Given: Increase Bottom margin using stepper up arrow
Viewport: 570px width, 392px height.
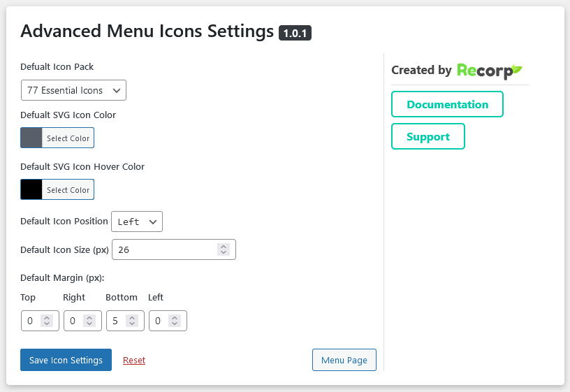Looking at the screenshot, I should point(132,317).
